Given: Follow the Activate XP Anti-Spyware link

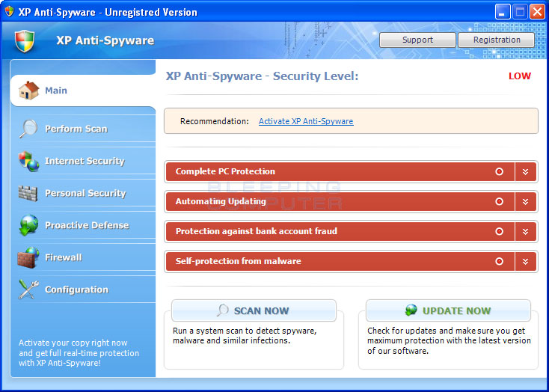Looking at the screenshot, I should pos(306,121).
